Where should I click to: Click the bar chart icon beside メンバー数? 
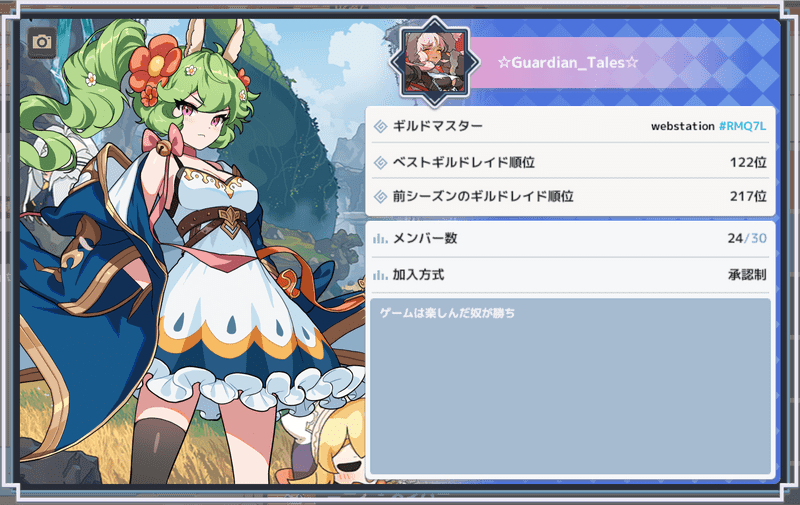click(380, 238)
